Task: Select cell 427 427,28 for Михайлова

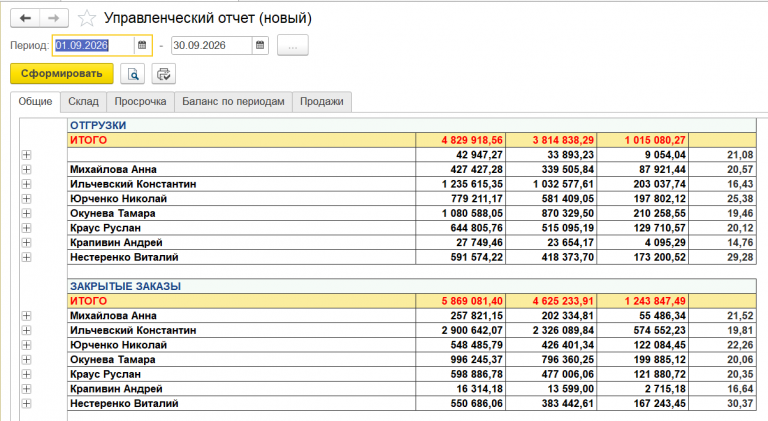Action: point(460,169)
